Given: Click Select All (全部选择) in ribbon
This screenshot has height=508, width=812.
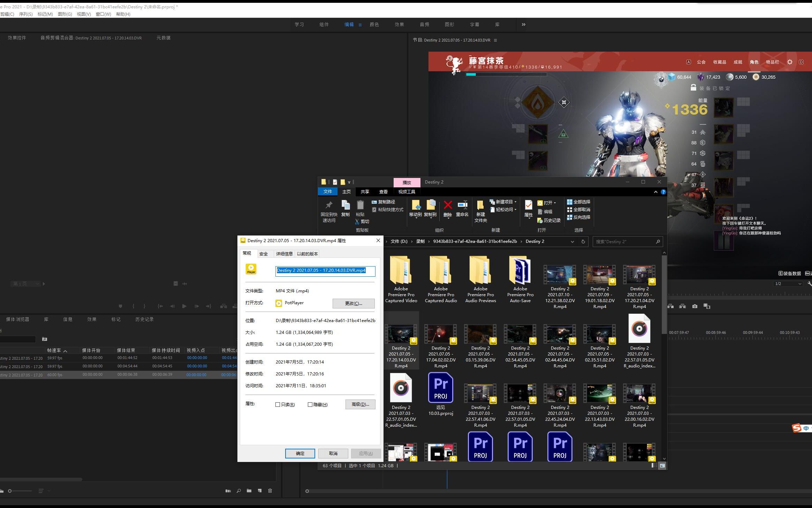Looking at the screenshot, I should point(578,202).
